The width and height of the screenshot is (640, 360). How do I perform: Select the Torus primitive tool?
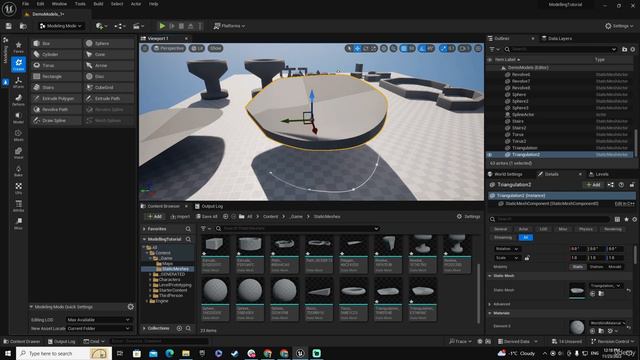point(57,65)
